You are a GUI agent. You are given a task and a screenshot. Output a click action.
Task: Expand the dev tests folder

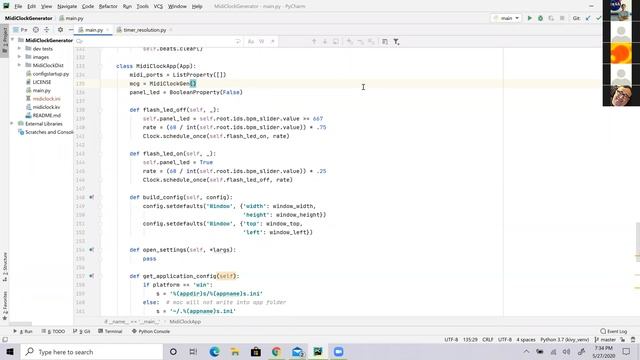point(19,49)
